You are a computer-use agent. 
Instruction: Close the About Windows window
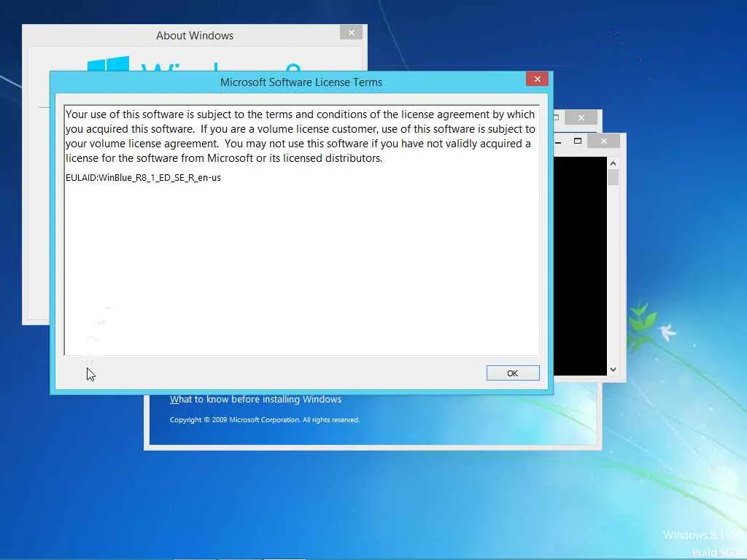coord(351,32)
